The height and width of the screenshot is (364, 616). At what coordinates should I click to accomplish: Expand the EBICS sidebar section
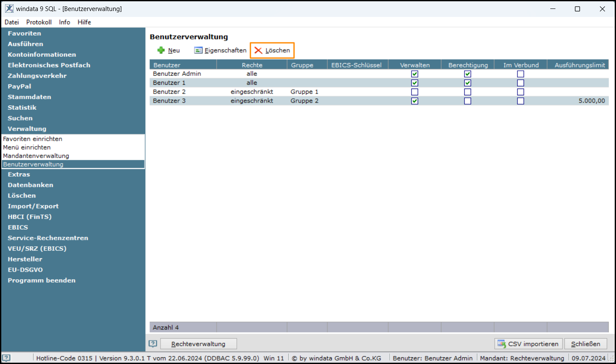18,227
